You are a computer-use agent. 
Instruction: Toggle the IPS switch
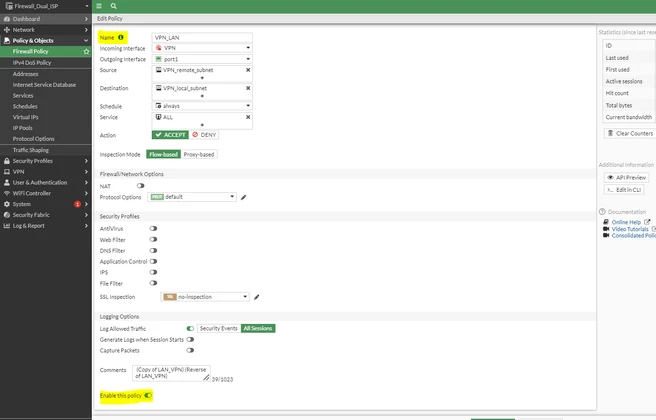153,272
